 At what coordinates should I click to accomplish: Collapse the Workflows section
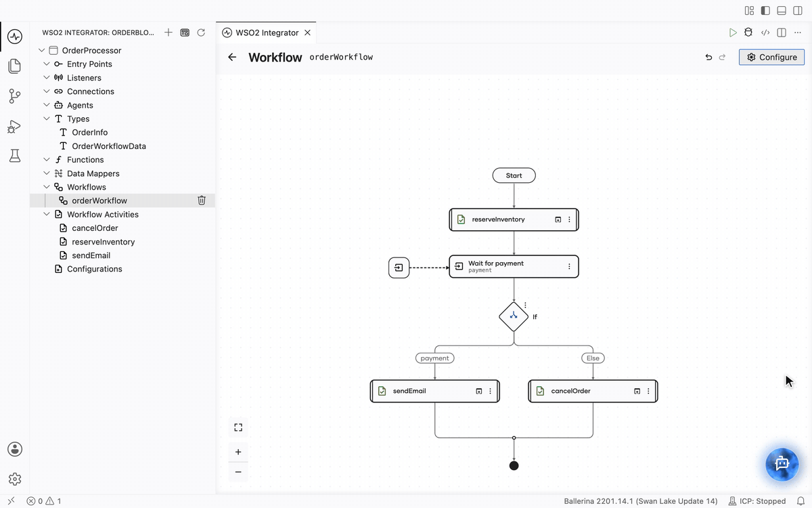47,187
